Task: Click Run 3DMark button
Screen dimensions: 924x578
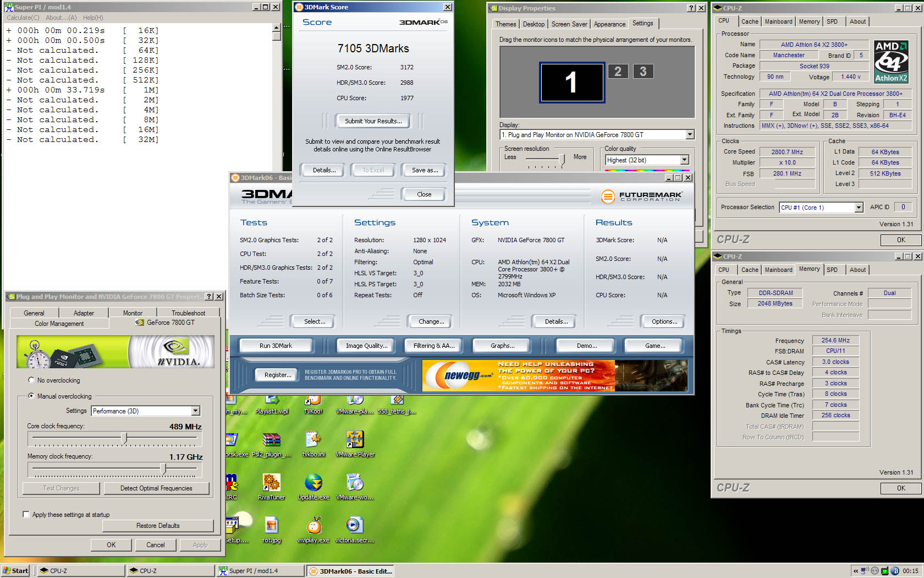Action: click(x=276, y=346)
